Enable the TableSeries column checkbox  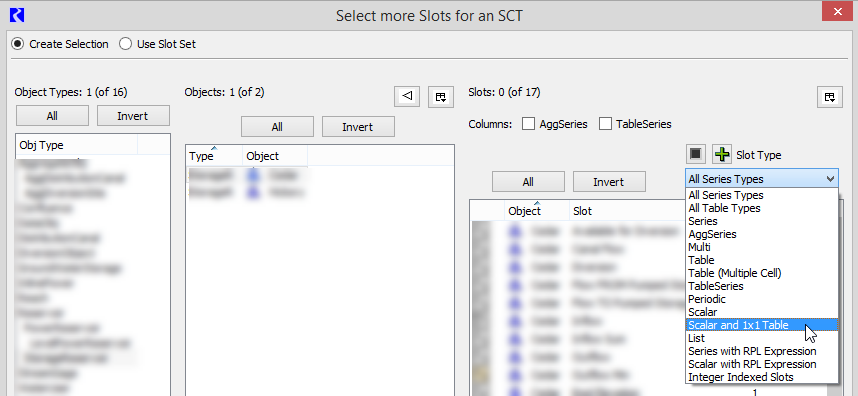pyautogui.click(x=605, y=124)
